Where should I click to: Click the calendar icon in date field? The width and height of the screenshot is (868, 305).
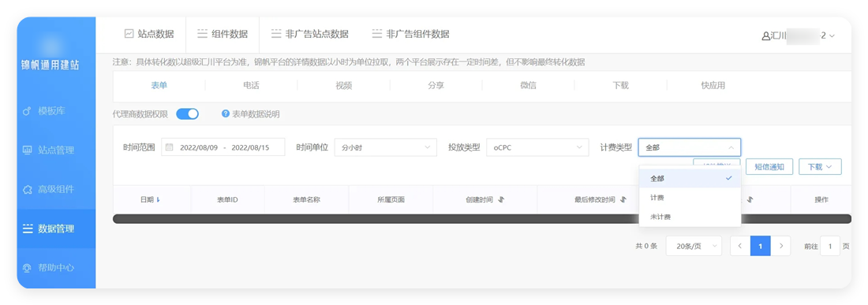tap(170, 147)
